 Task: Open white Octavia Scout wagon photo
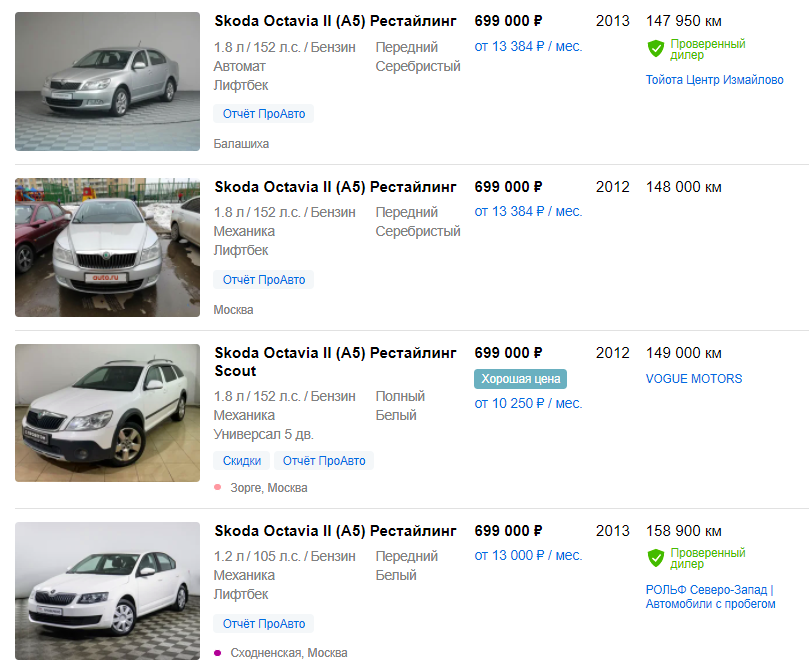click(x=107, y=413)
